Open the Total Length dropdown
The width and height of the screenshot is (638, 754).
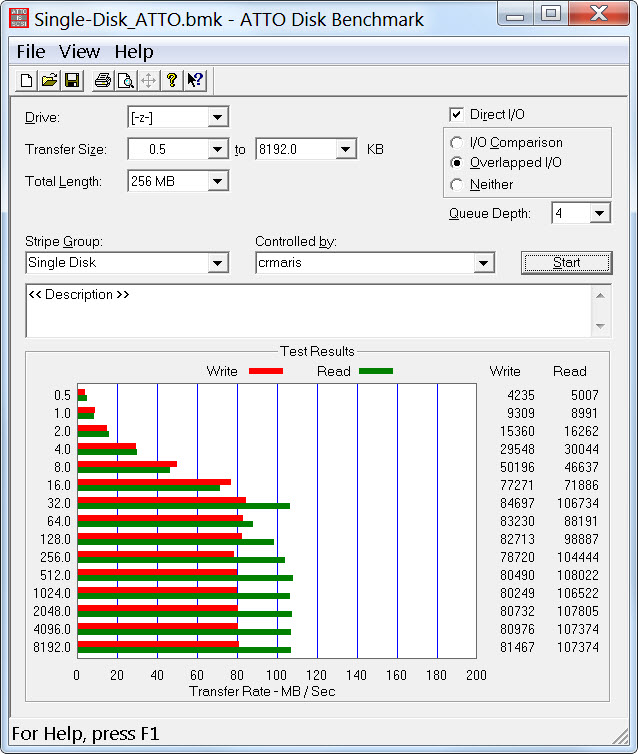218,181
